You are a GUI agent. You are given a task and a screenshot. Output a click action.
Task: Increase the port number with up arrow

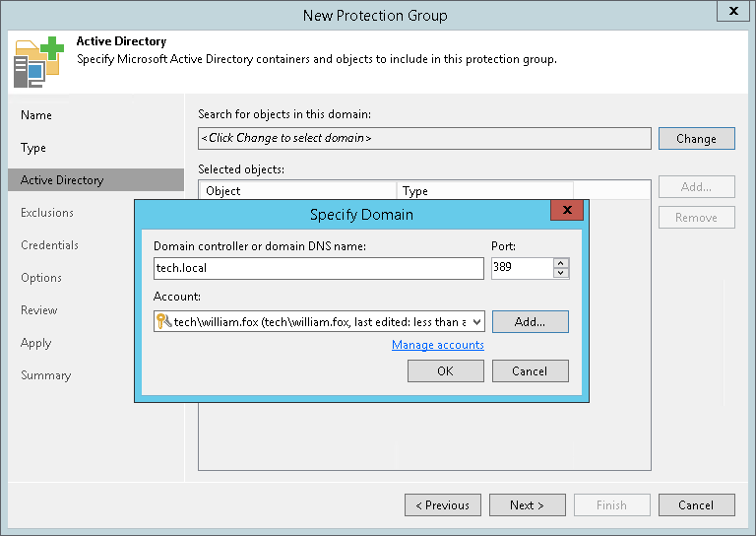tap(561, 263)
